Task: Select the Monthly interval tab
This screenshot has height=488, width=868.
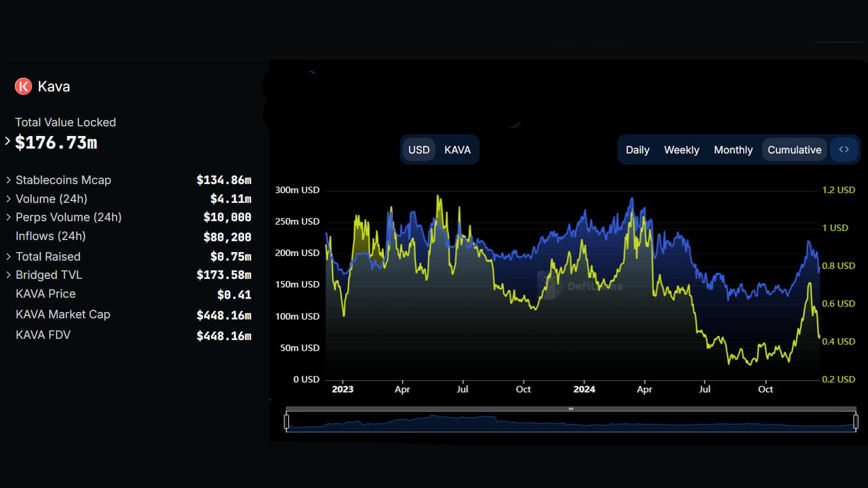Action: (x=733, y=150)
